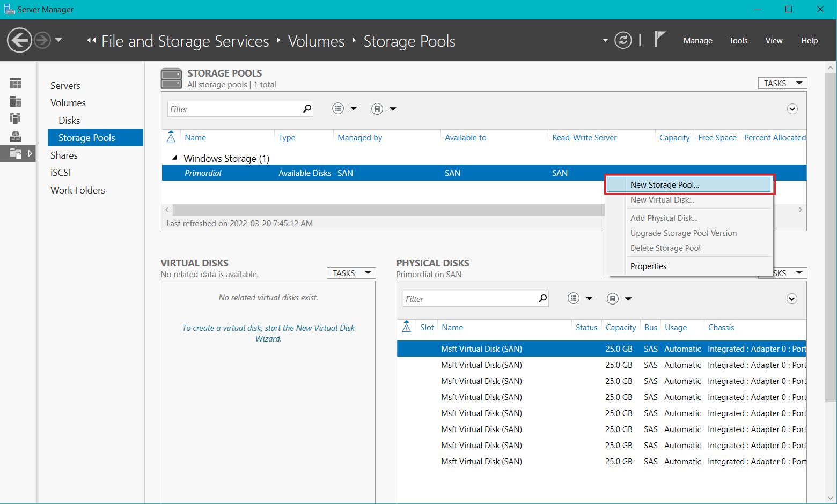Sort physical disks by Chassis column
This screenshot has height=504, width=837.
pos(721,328)
